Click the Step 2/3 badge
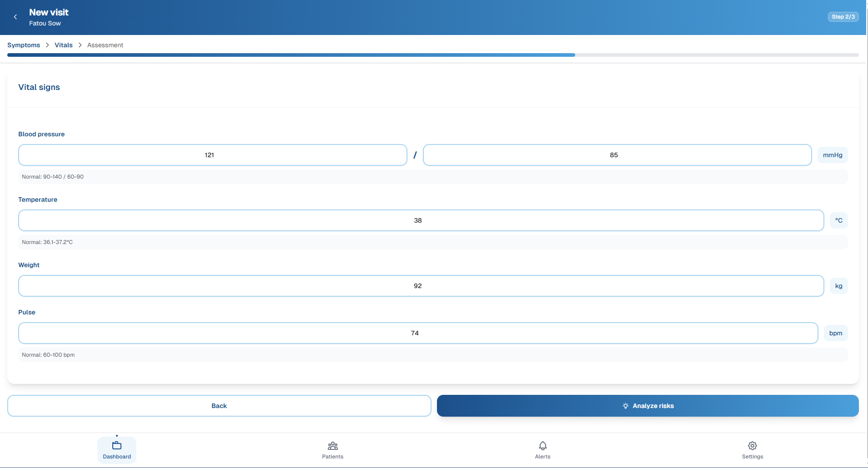Viewport: 868px width, 468px height. pos(843,16)
